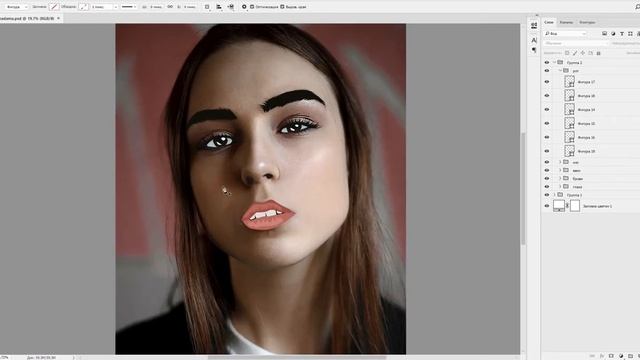Screen dimensions: 640x360
Task: Open the stroke line style dropdown
Action: click(129, 7)
